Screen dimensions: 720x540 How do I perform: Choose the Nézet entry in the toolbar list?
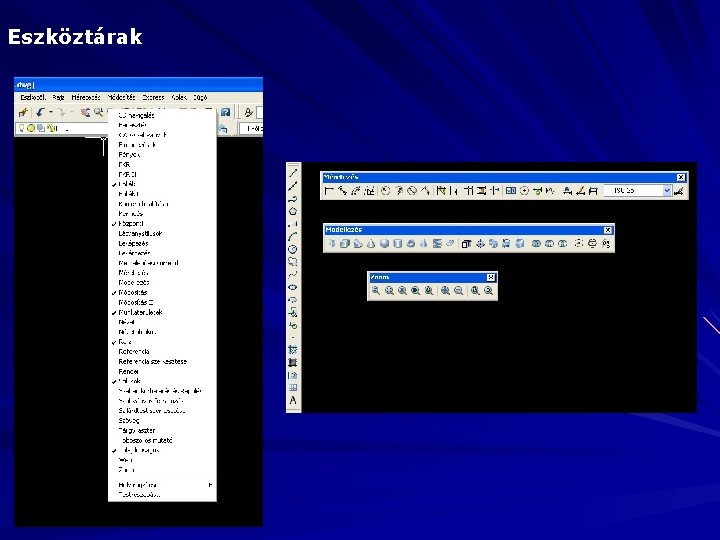162,322
